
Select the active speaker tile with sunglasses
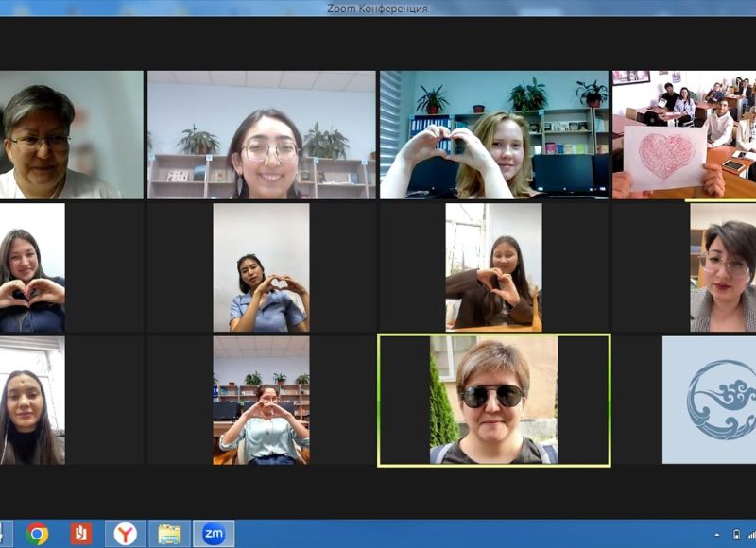493,400
